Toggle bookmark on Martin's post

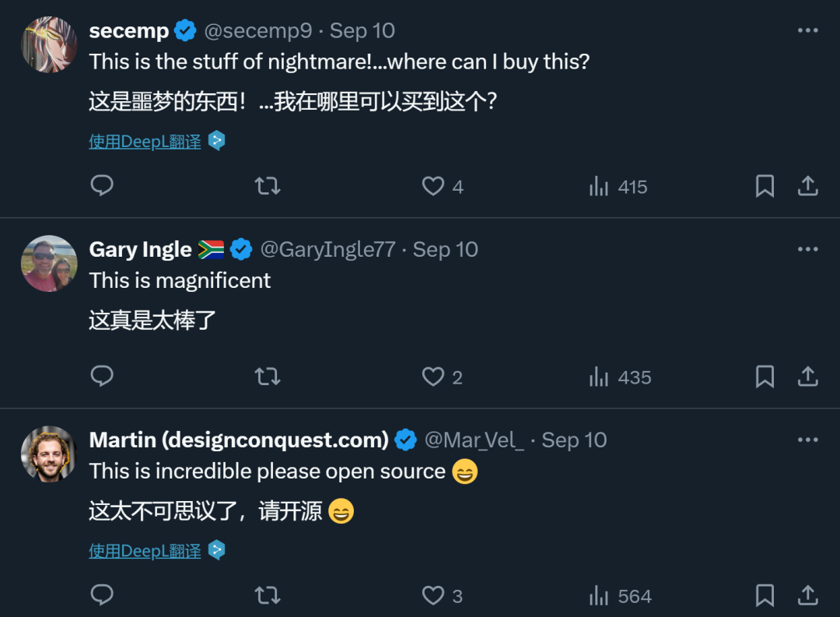coord(764,594)
